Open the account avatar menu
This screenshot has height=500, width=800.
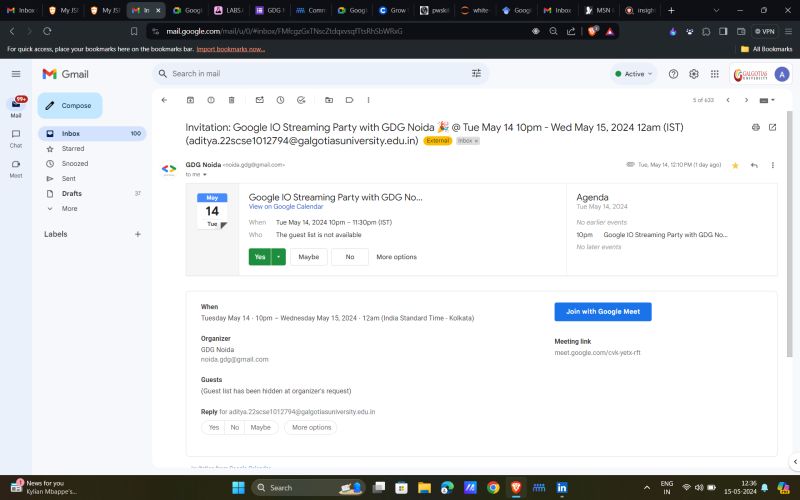point(782,74)
